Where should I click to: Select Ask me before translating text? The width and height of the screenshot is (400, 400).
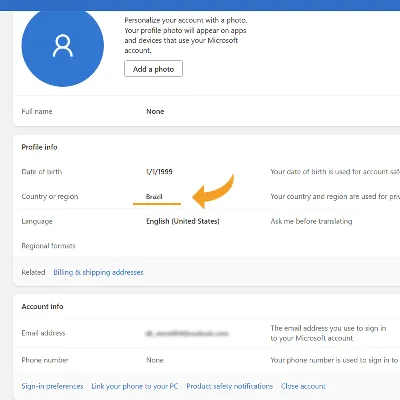(311, 221)
